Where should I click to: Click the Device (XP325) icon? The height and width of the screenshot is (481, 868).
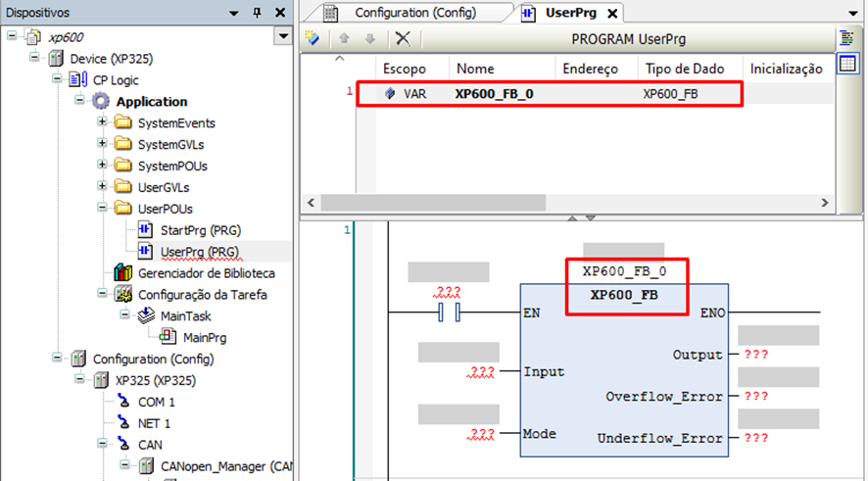pyautogui.click(x=56, y=58)
